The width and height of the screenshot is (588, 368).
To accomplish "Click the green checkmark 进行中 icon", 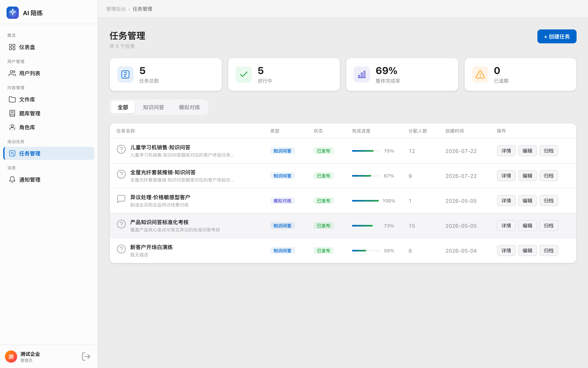I will pos(244,74).
